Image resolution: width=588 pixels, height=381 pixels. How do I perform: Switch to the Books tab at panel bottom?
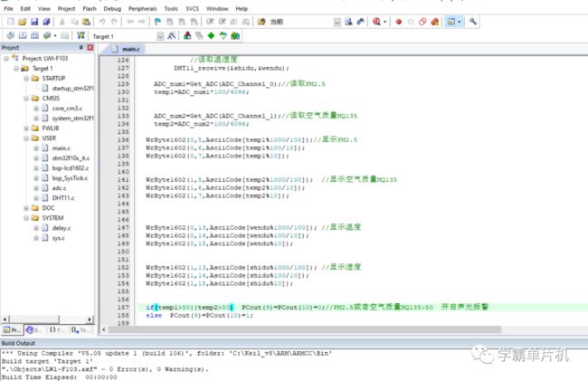34,330
